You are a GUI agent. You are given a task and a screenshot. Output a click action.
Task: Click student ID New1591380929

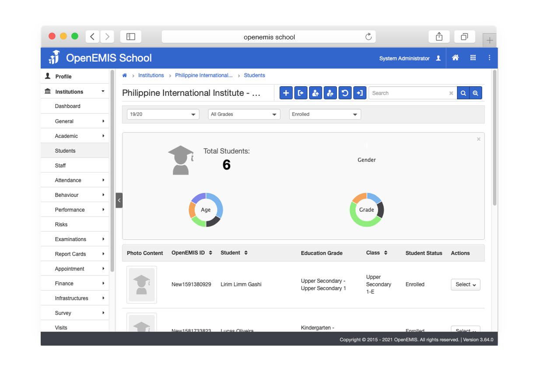pos(191,284)
